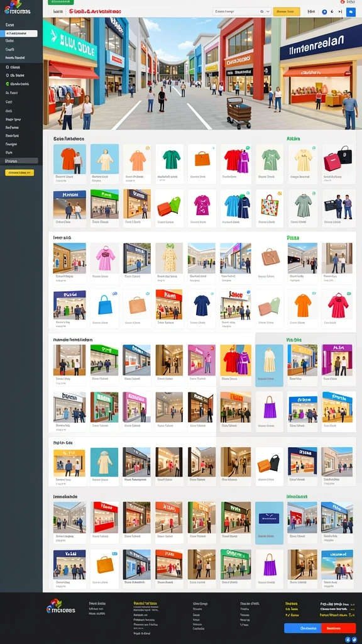Click the blue circular icon in top toolbar
Screen dimensions: 362x644
325,12
